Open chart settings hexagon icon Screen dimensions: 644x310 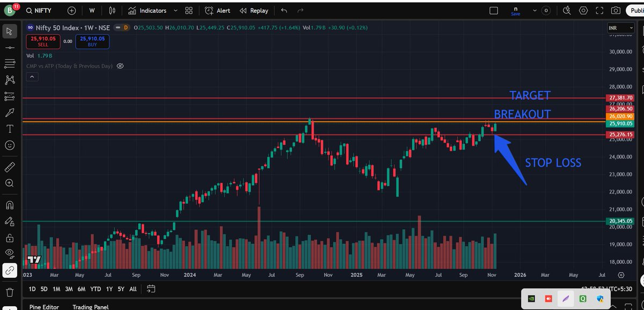click(583, 11)
